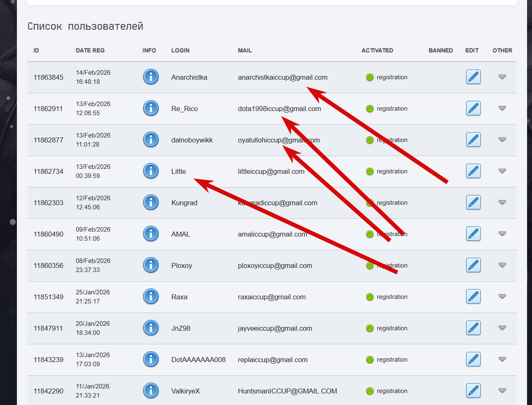Open info for user Re_Rico
Viewport: 532px width, 405px height.
pyautogui.click(x=151, y=108)
